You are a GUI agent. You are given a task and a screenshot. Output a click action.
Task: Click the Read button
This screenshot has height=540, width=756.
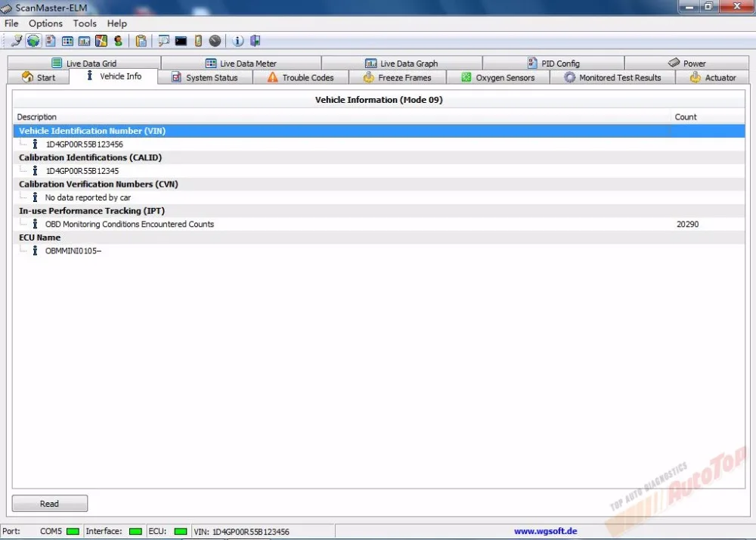50,504
